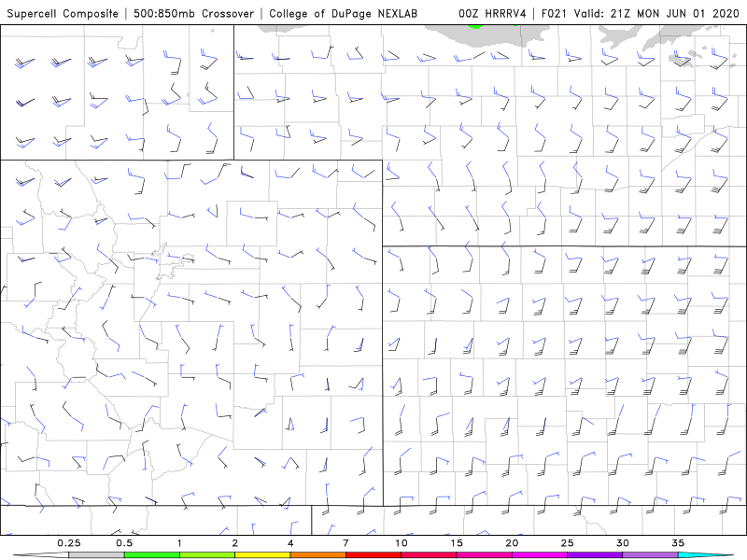Viewport: 747px width, 560px height.
Task: Click the white below-0.25 colorbar arrow
Action: point(41,555)
